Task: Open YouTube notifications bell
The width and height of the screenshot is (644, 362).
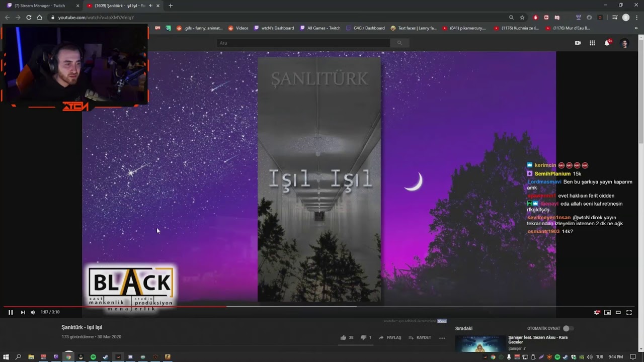Action: click(x=607, y=43)
